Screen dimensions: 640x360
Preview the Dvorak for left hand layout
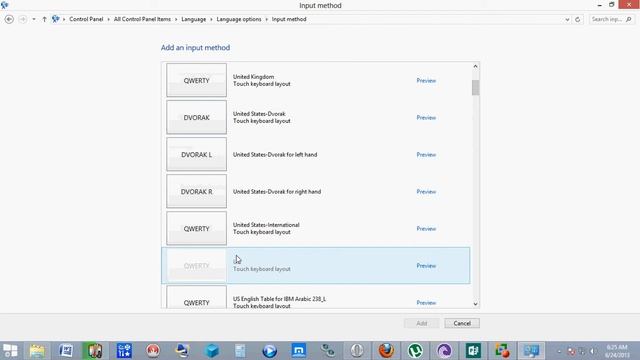426,155
